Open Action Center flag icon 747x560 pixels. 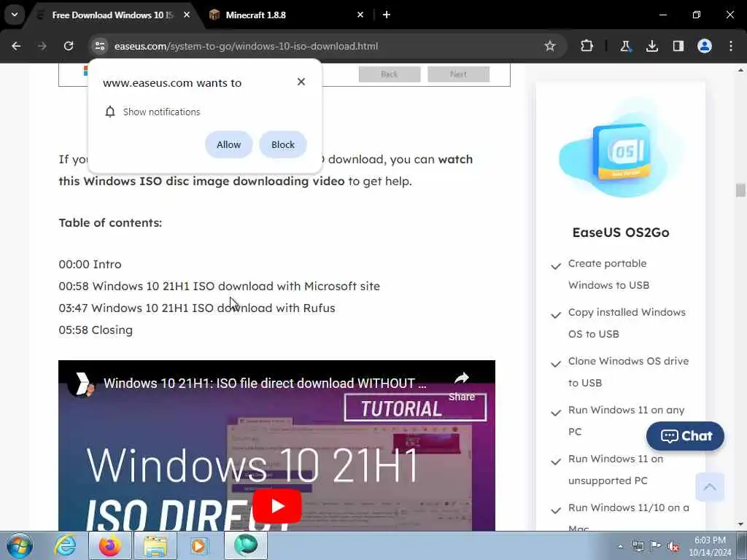[656, 547]
